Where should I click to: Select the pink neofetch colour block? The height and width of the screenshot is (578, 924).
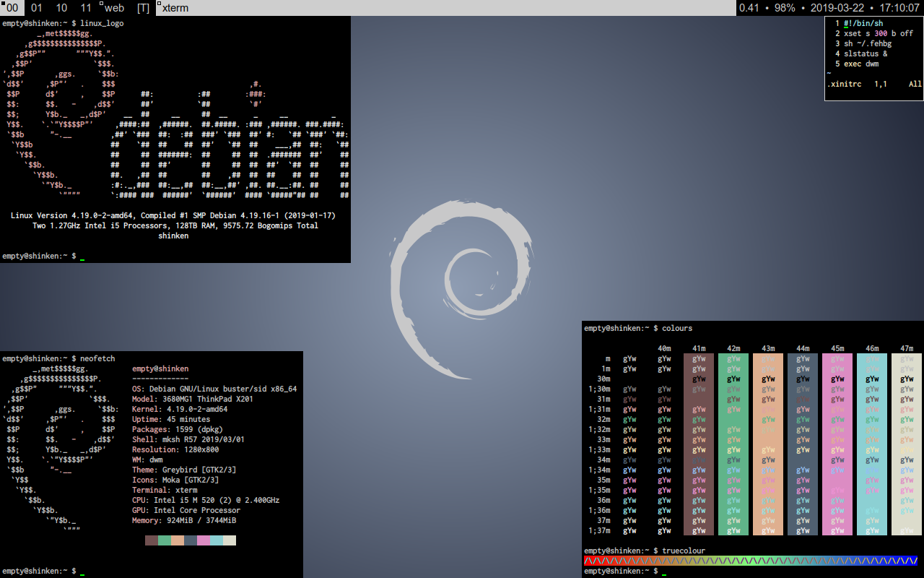point(204,540)
